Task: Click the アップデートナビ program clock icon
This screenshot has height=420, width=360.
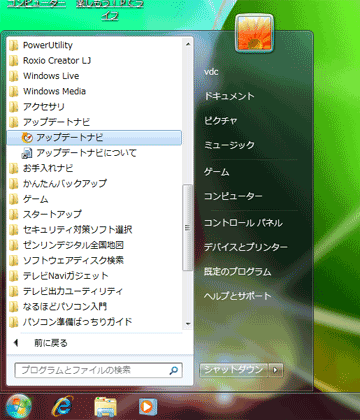Action: 27,137
